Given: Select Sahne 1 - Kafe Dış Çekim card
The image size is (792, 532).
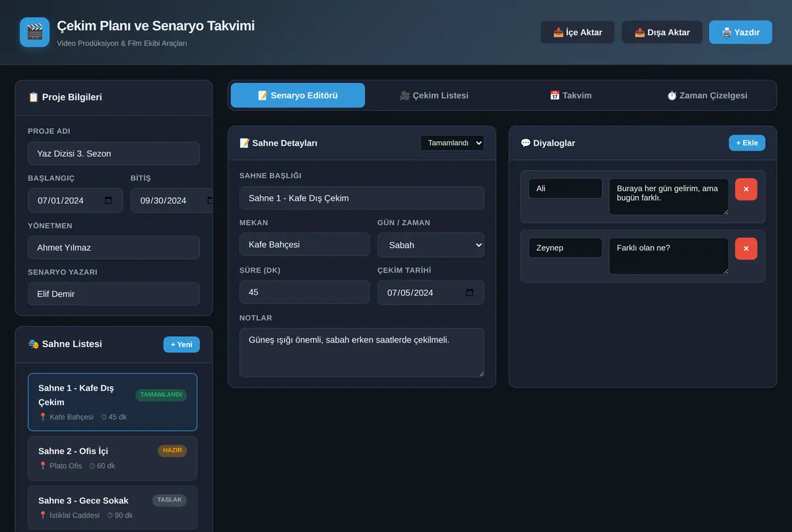Looking at the screenshot, I should 112,402.
